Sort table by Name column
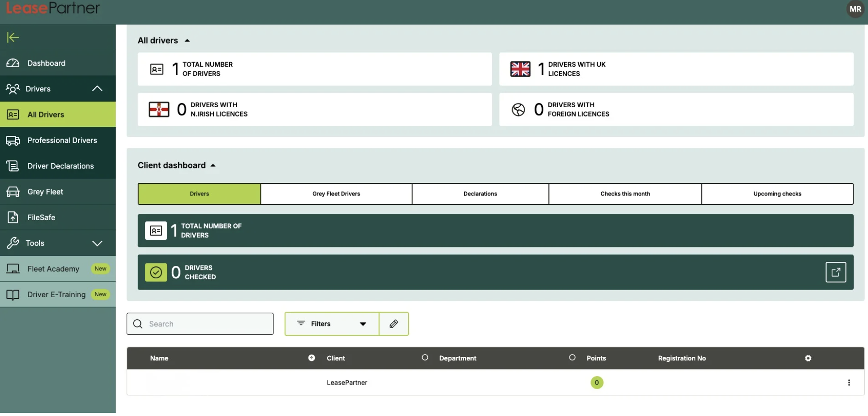868x416 pixels. click(312, 358)
